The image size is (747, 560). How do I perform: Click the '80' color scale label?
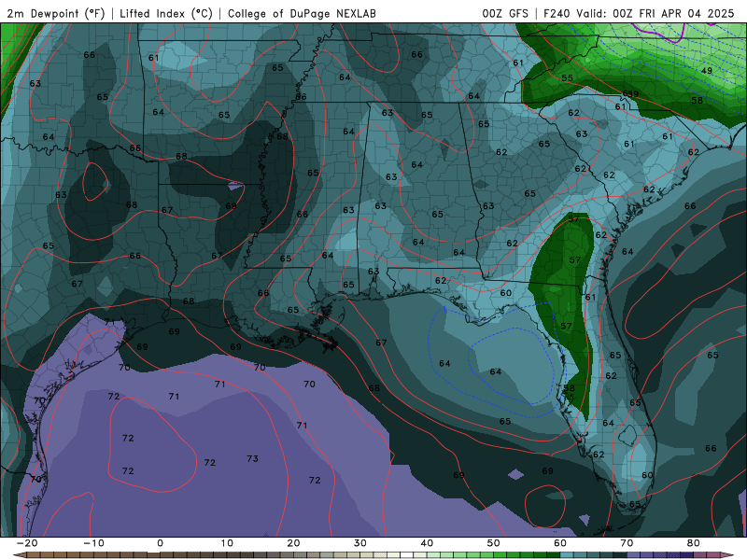(694, 543)
